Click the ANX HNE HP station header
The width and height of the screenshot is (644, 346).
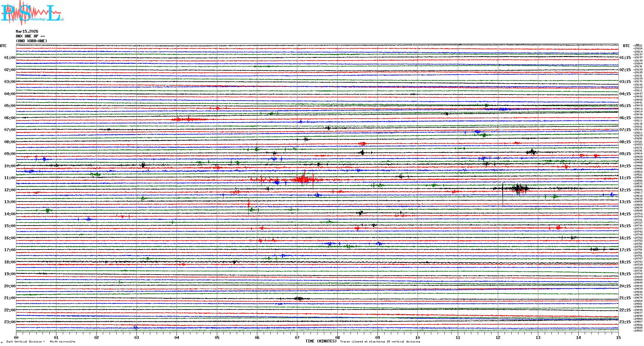pos(30,36)
